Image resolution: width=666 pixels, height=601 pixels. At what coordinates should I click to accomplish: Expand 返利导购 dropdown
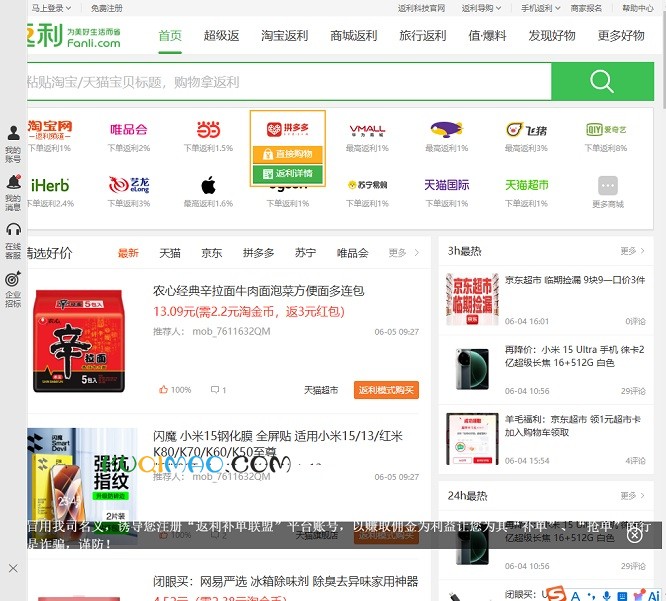point(481,8)
